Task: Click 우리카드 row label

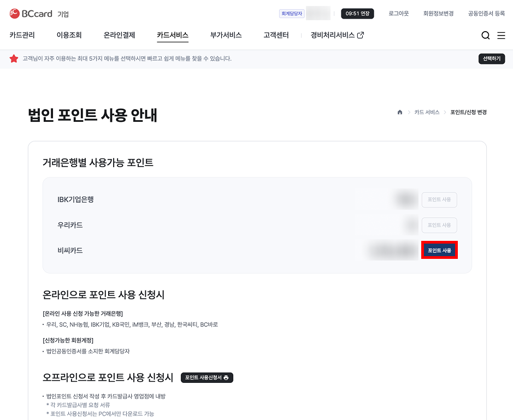Action: click(x=70, y=225)
